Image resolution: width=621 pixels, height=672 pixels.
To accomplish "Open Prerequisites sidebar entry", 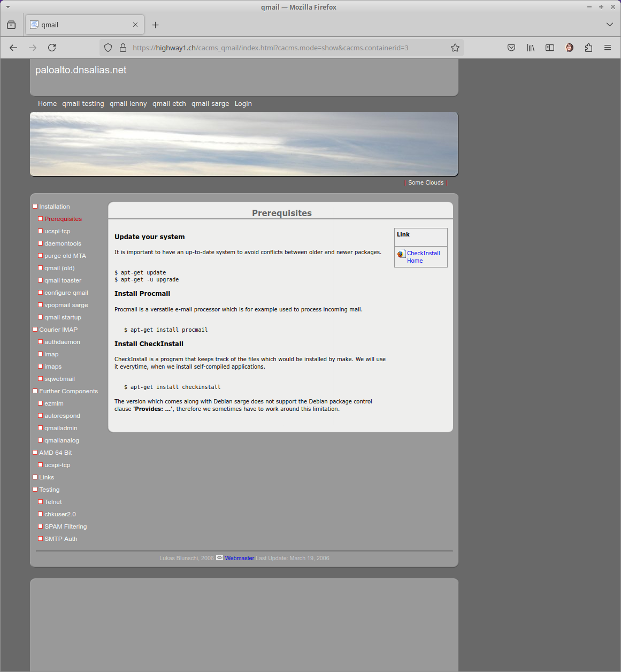I will (63, 219).
